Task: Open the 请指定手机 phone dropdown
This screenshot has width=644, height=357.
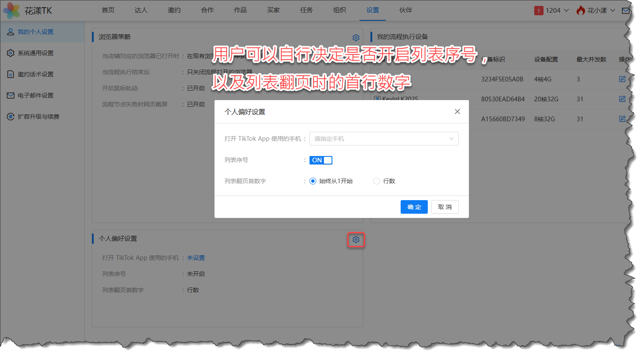Action: pyautogui.click(x=384, y=139)
